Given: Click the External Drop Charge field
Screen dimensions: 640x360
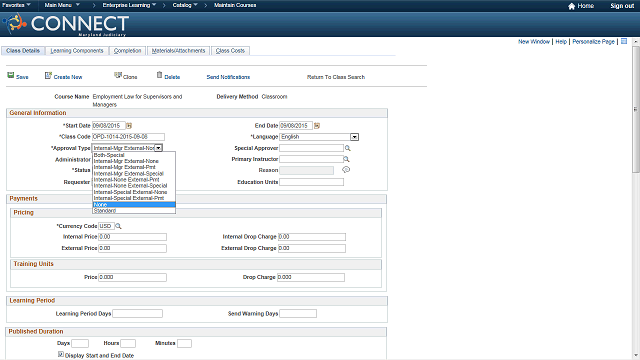Looking at the screenshot, I should [312, 248].
